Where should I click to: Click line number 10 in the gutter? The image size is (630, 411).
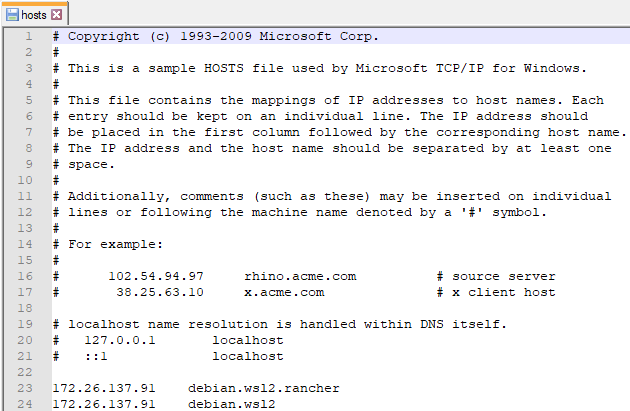click(25, 180)
